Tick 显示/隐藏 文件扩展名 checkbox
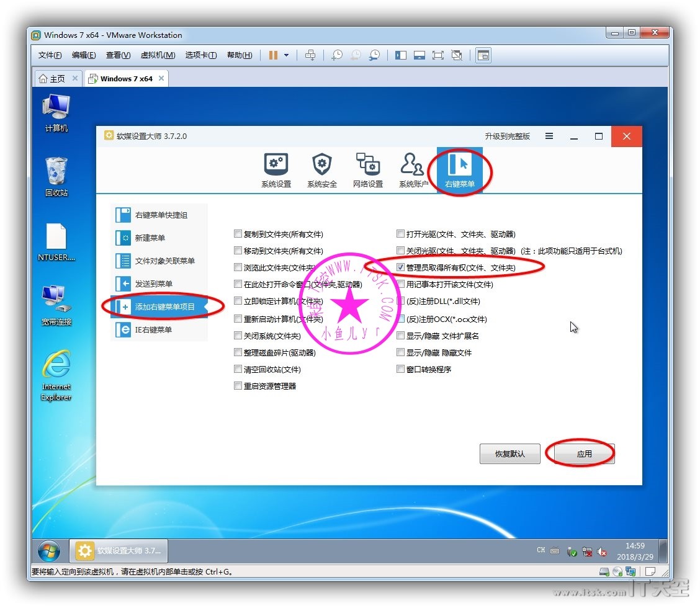700x608 pixels. [x=401, y=336]
